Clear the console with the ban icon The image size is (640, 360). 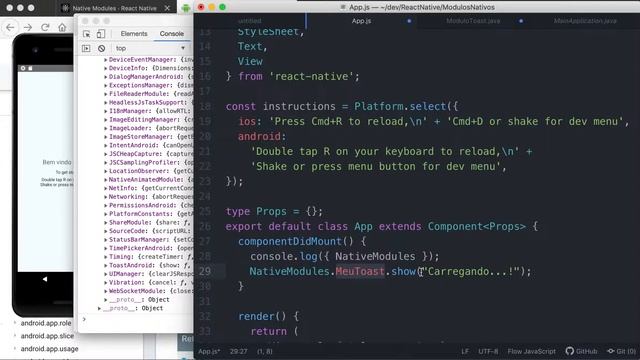[102, 48]
